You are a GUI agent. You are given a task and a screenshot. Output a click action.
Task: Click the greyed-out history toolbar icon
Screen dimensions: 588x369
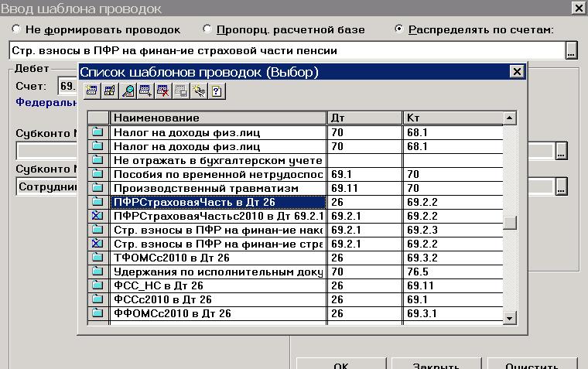coord(181,91)
